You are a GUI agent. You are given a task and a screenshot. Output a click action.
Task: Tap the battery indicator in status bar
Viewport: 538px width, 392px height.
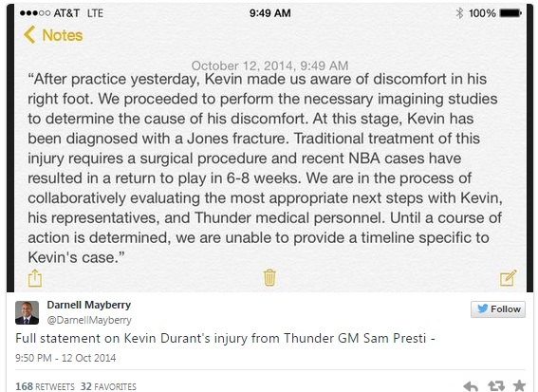510,13
